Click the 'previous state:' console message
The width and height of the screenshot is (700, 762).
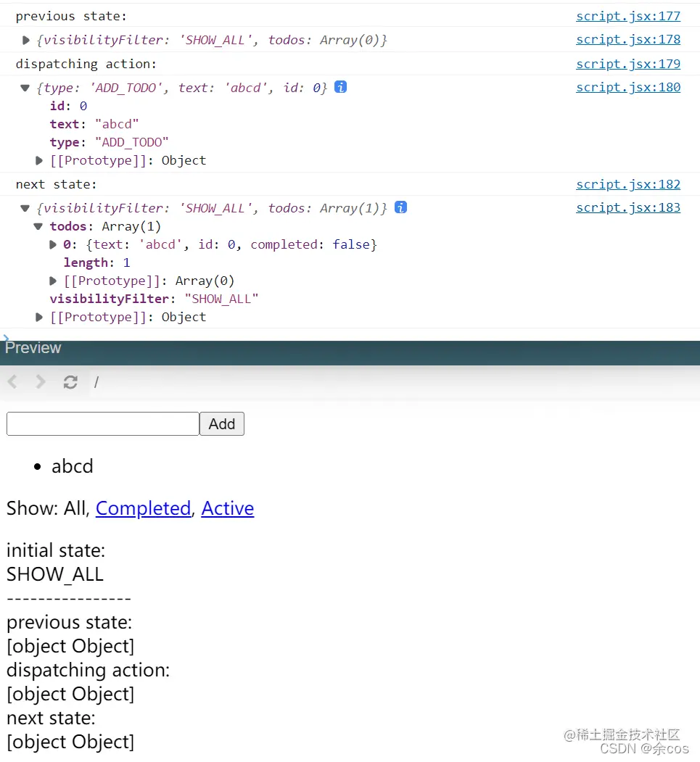click(x=71, y=16)
